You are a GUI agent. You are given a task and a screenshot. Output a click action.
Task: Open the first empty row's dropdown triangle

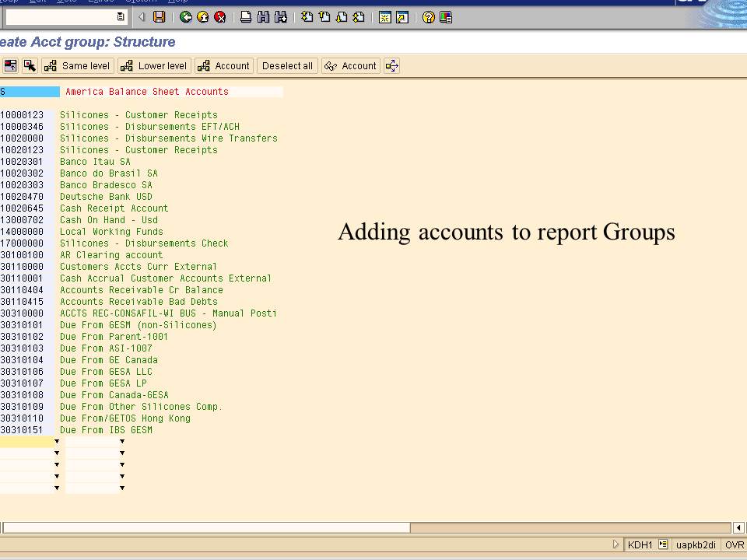coord(57,441)
